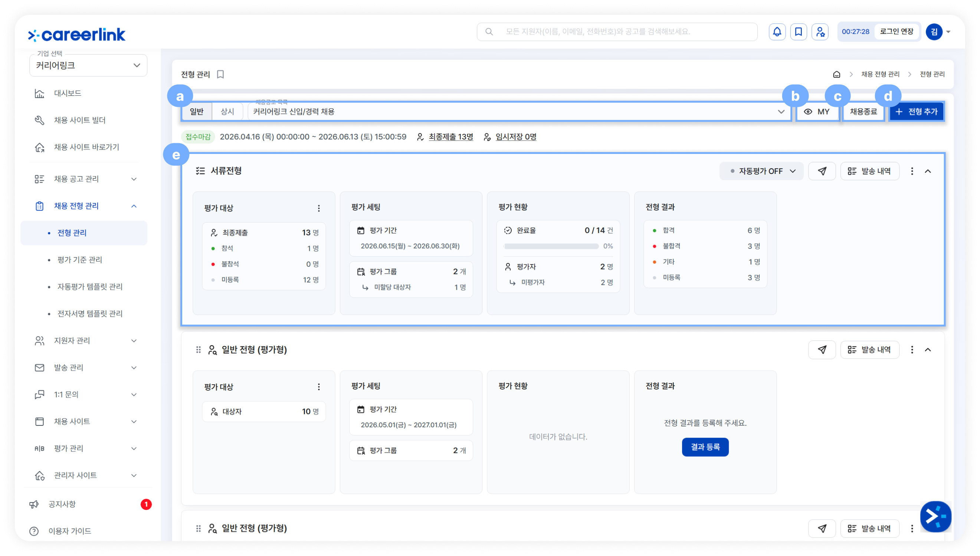Open profile dropdown arrow
Screen dimensions: 980x556
coord(948,32)
